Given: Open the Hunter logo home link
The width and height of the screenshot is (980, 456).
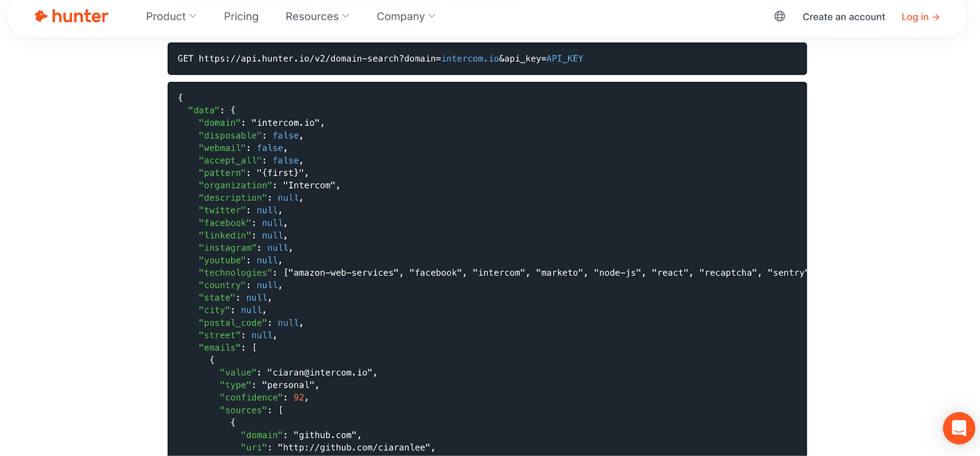Looking at the screenshot, I should (71, 17).
